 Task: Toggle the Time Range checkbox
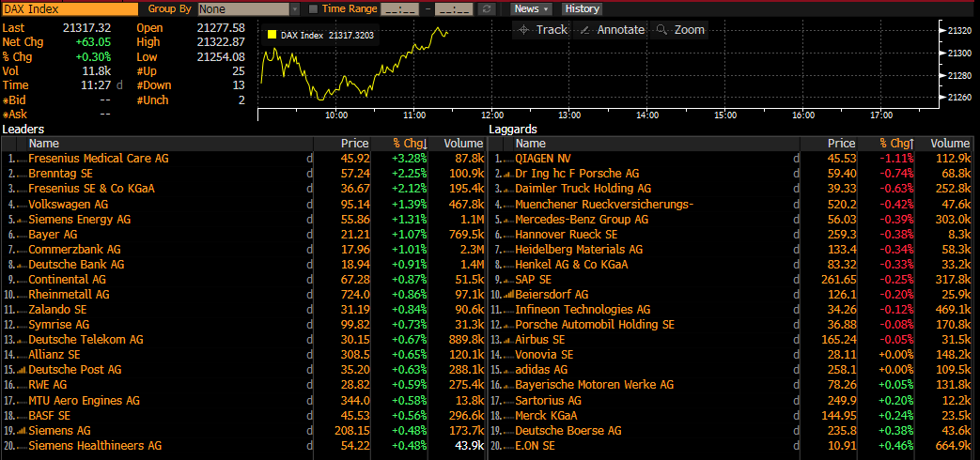pyautogui.click(x=313, y=8)
